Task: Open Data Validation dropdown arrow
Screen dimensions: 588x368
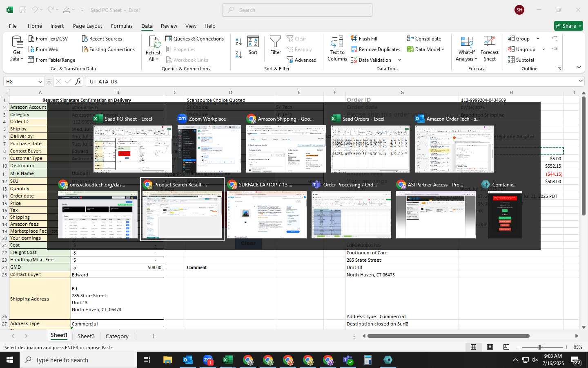Action: [399, 60]
